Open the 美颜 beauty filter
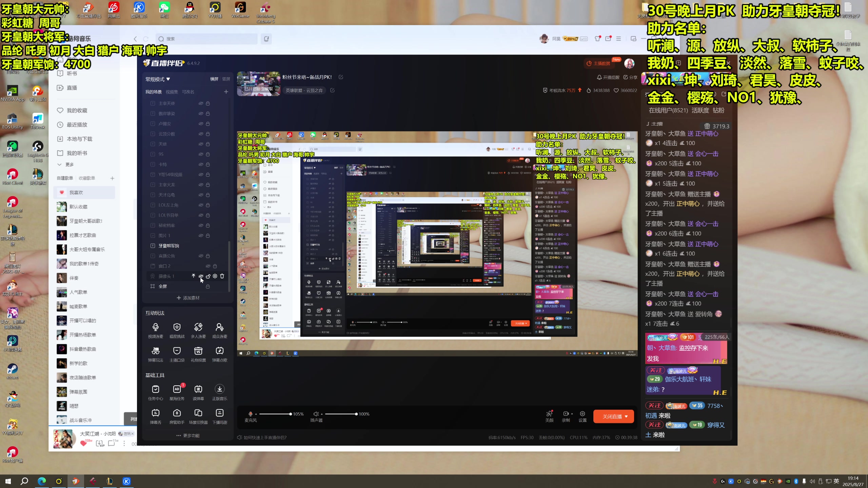Viewport: 868px width, 488px height. (x=549, y=416)
